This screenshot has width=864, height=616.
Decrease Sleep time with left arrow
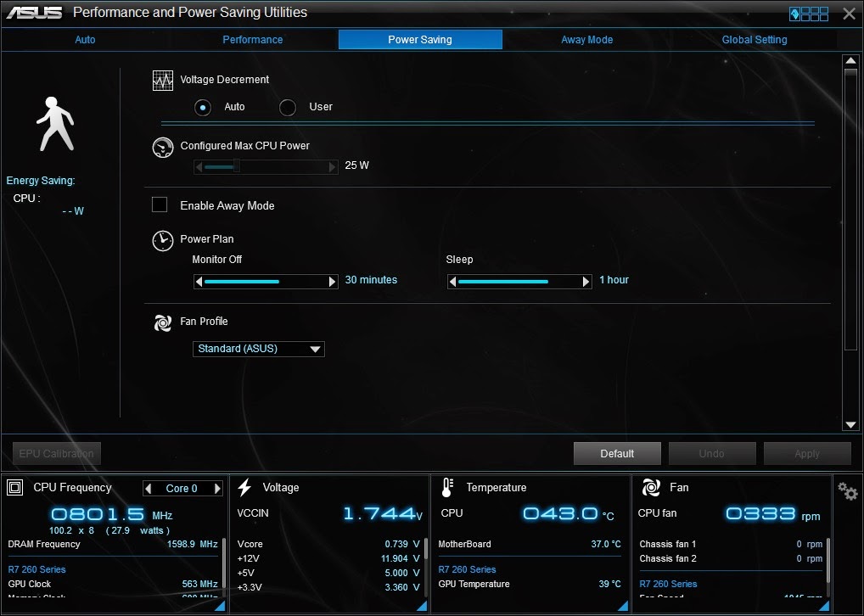click(452, 282)
